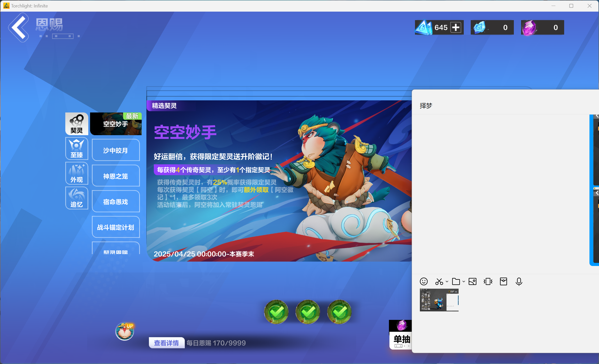Click the first green checkmark reward
This screenshot has height=364, width=599.
pos(276,312)
